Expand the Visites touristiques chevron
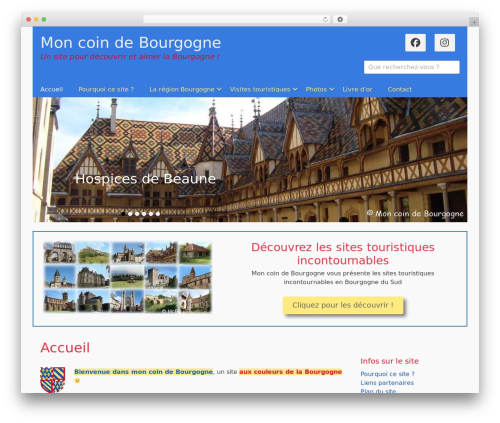500x423 pixels. click(x=295, y=89)
